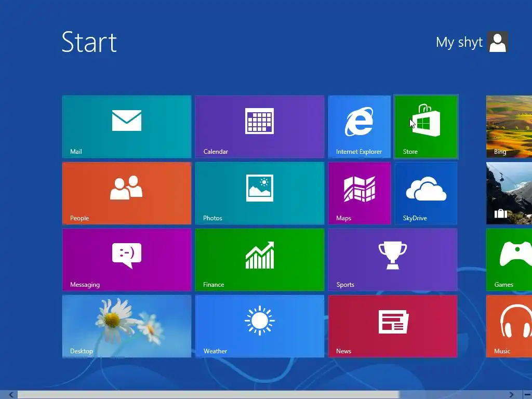Open the Mail tile
Viewport: 532px width, 399px height.
(x=127, y=127)
